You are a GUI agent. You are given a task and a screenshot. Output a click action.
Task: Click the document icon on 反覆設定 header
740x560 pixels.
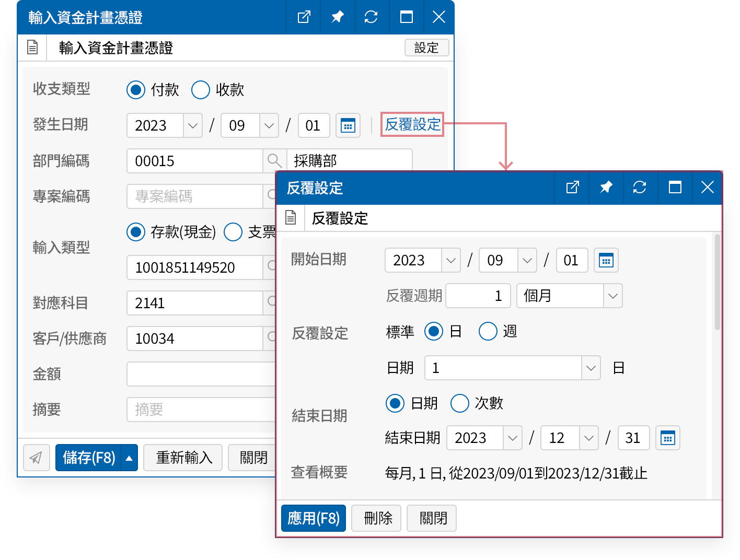pos(291,218)
